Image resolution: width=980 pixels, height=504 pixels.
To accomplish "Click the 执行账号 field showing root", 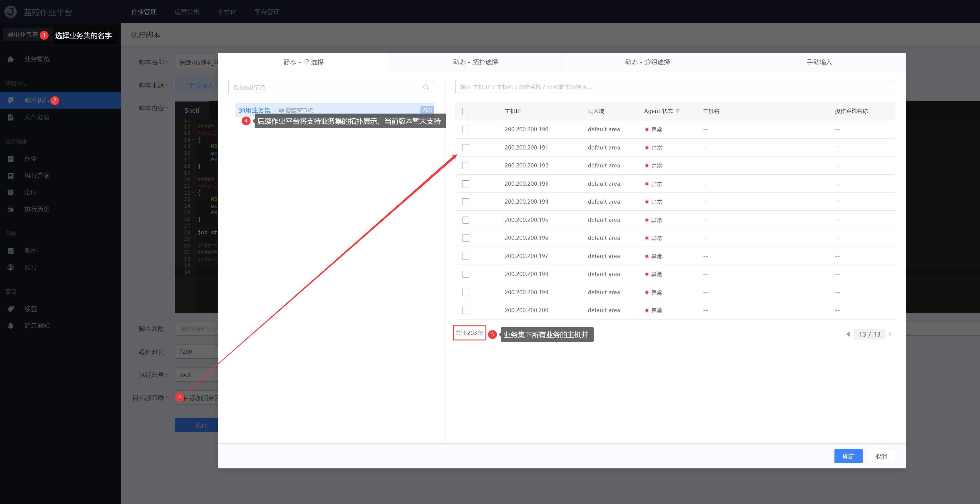I will click(x=196, y=375).
